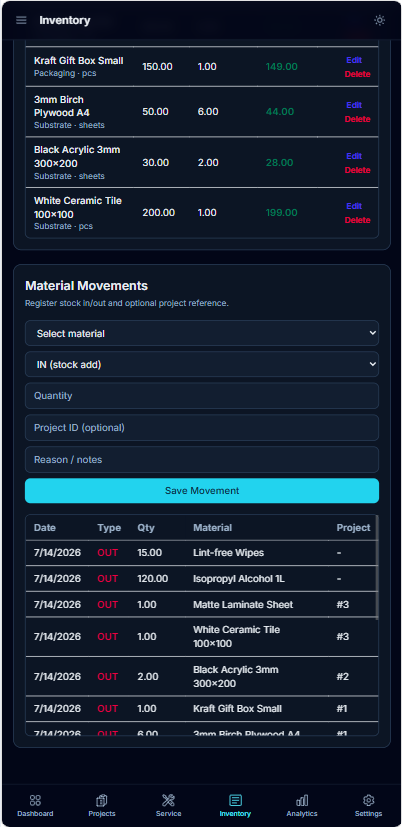Click White Ceramic Tile 100×100 in movements table
The image size is (402, 827).
click(236, 637)
